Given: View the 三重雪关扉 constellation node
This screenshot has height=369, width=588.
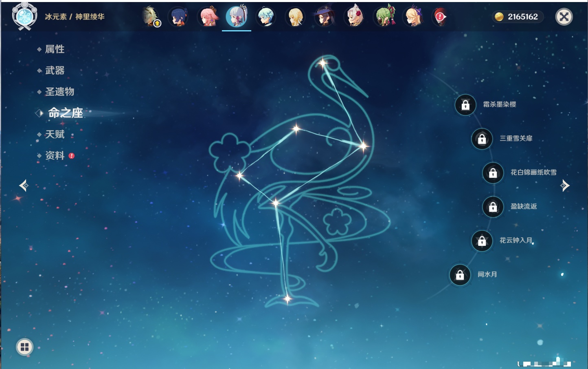Looking at the screenshot, I should pyautogui.click(x=516, y=139).
